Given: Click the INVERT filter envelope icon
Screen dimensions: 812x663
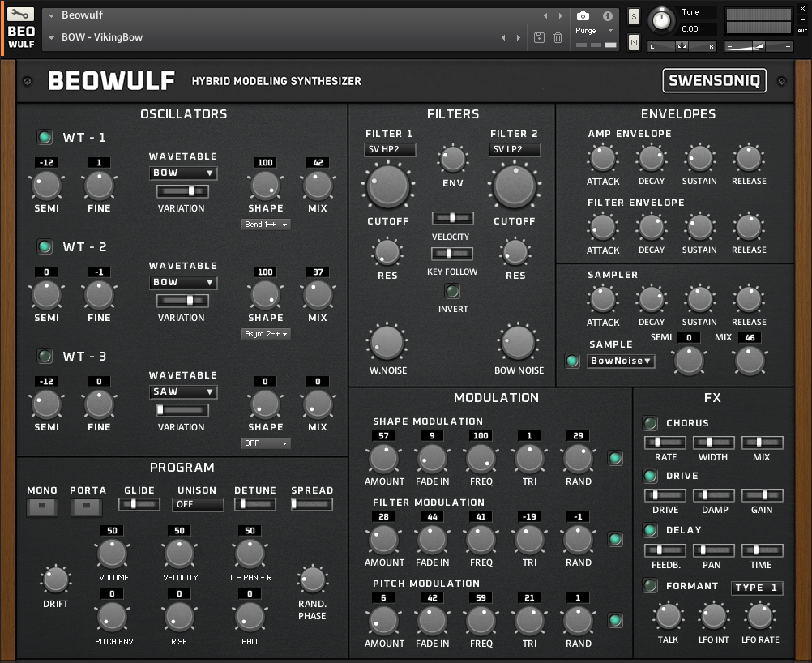Looking at the screenshot, I should click(451, 291).
